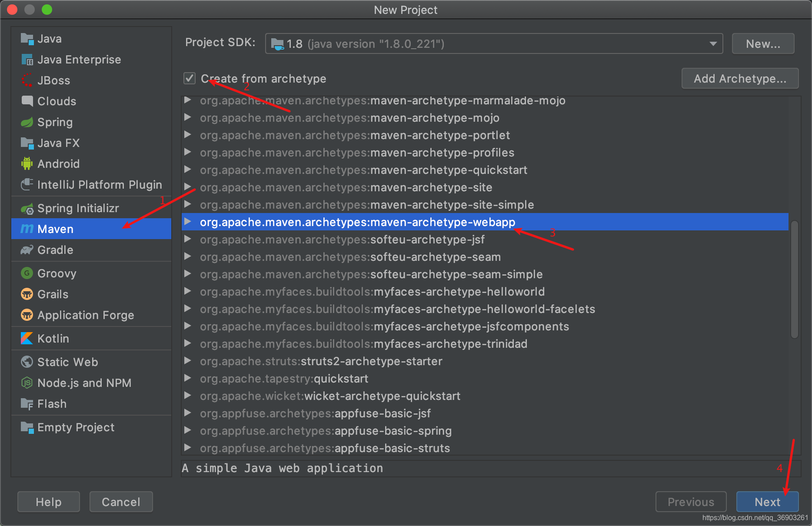The height and width of the screenshot is (526, 812).
Task: Select Kotlin project type label
Action: point(53,338)
